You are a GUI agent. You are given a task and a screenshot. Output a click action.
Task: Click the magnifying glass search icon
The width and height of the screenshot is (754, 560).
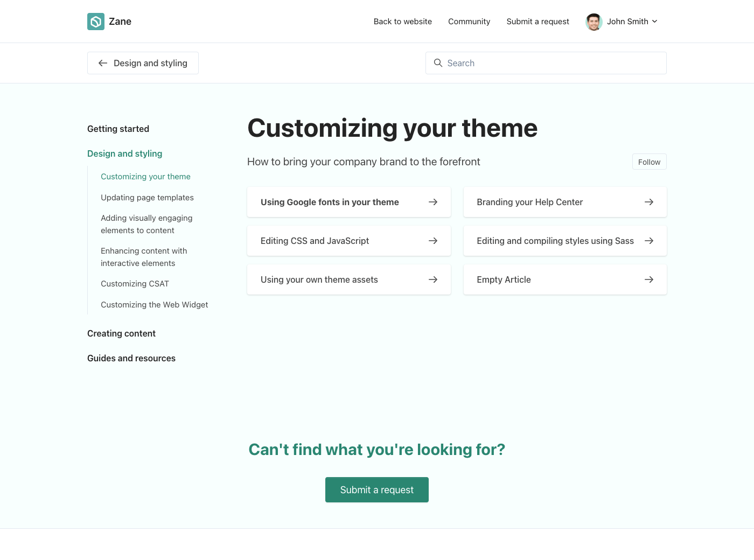438,63
